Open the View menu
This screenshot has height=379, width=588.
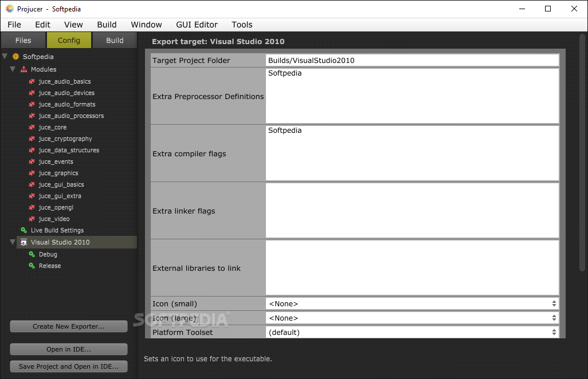(73, 25)
